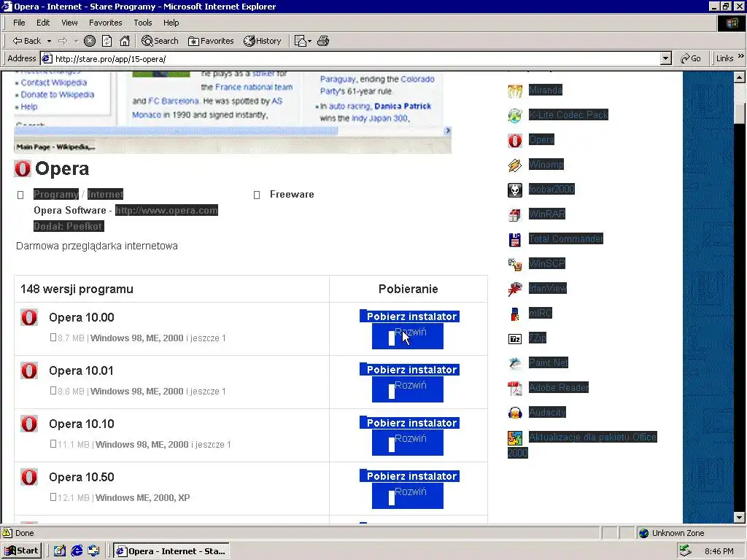Open the View menu

tap(69, 23)
